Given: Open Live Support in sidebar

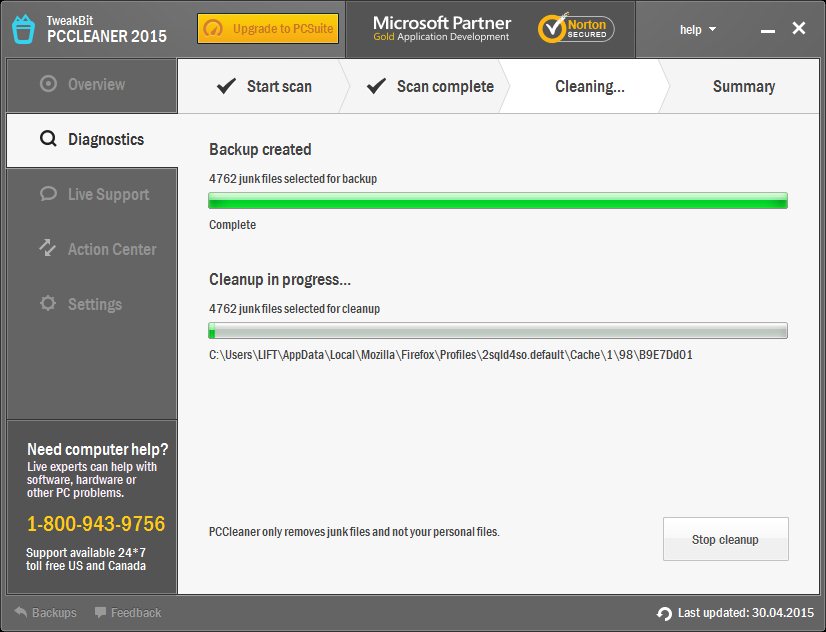Looking at the screenshot, I should 92,194.
